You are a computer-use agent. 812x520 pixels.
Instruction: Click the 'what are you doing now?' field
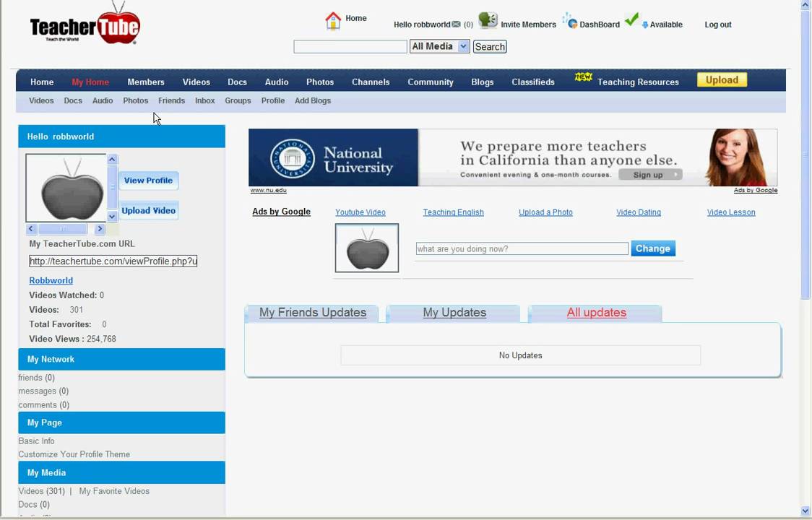click(522, 248)
